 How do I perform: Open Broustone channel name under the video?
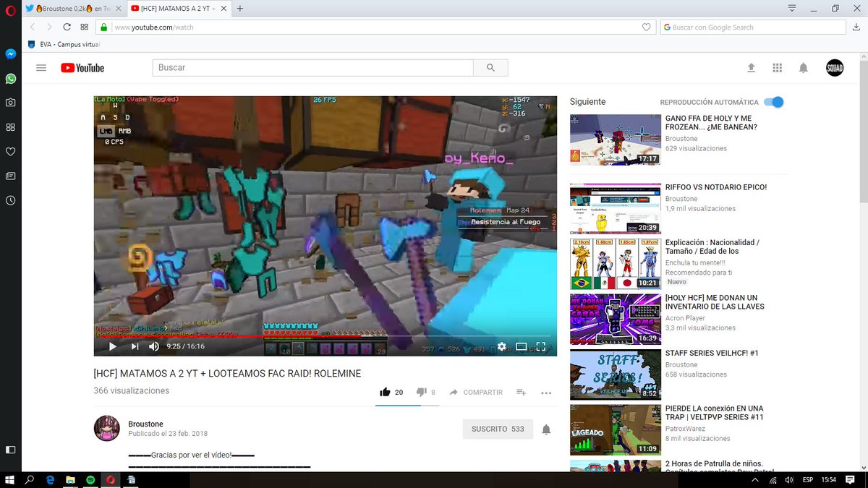[145, 424]
